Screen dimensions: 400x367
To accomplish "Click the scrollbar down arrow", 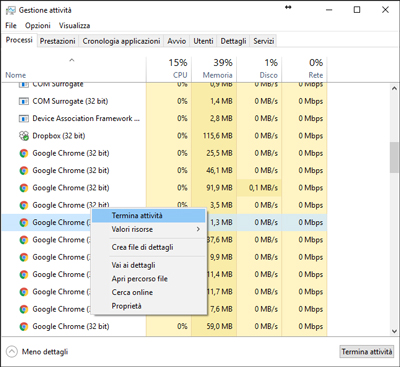I will (394, 331).
